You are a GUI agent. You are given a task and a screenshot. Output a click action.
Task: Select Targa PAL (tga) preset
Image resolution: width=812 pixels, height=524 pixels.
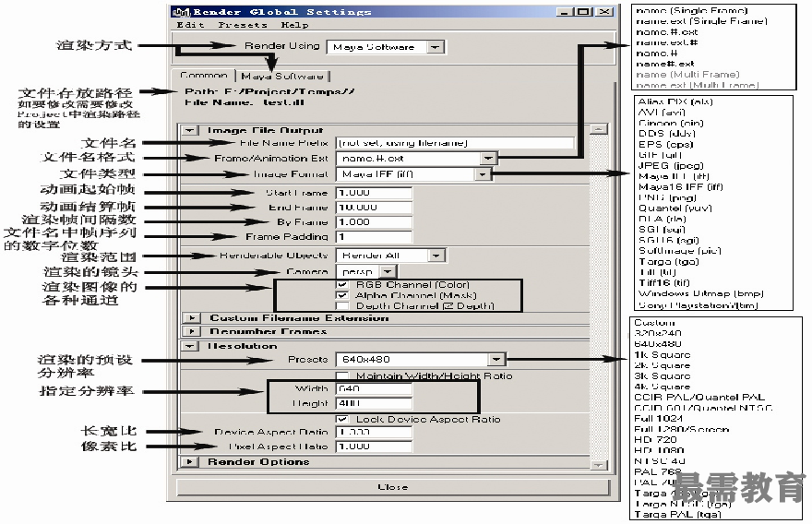pyautogui.click(x=677, y=514)
